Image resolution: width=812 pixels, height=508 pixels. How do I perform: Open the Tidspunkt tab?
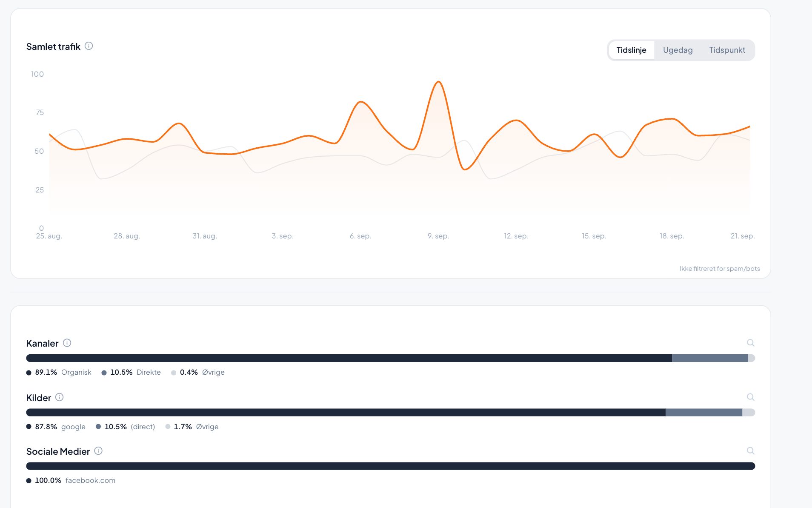[x=727, y=50]
